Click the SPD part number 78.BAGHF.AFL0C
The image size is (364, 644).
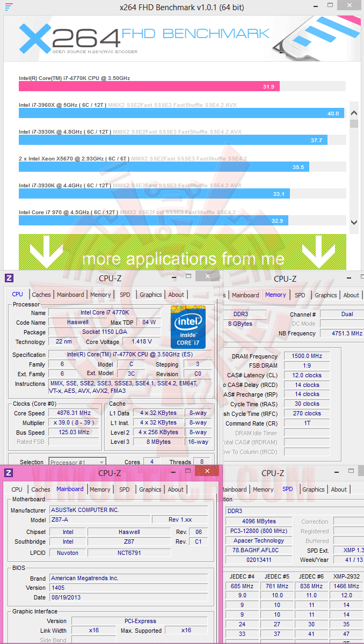point(259,550)
